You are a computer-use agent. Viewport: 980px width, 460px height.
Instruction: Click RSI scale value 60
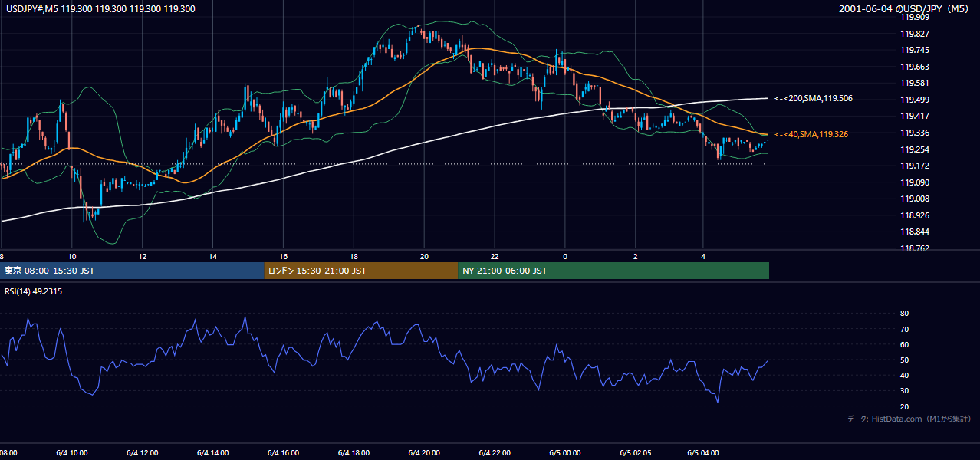[905, 344]
